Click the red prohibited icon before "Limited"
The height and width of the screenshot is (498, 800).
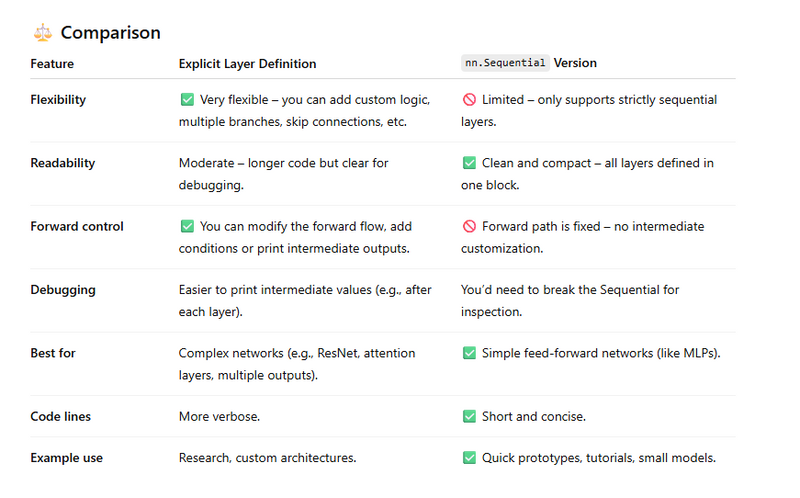[469, 100]
